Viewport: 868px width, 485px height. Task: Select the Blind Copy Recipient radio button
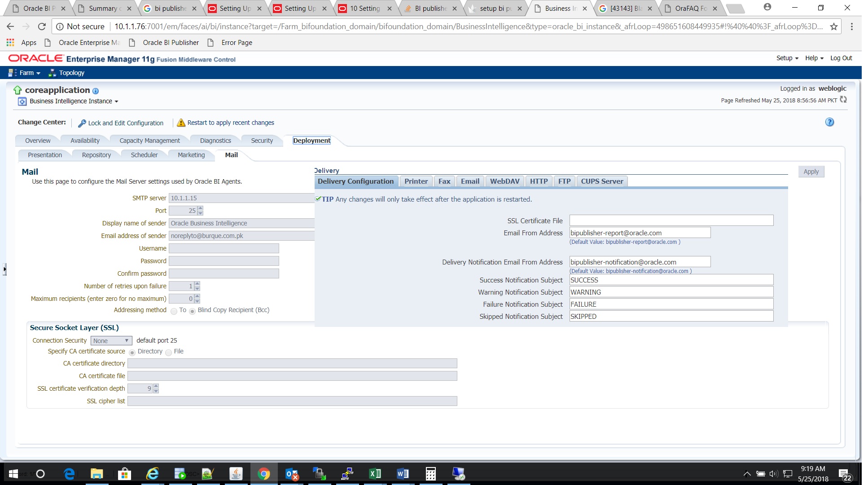click(x=192, y=311)
